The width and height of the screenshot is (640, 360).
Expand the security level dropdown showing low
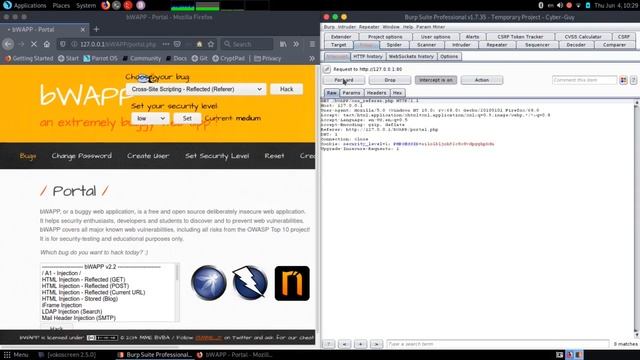click(x=150, y=118)
